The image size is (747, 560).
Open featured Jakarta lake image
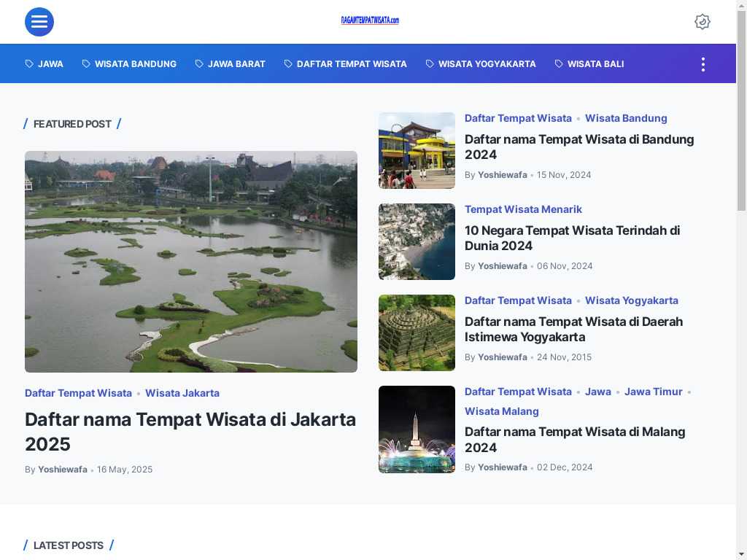point(191,262)
